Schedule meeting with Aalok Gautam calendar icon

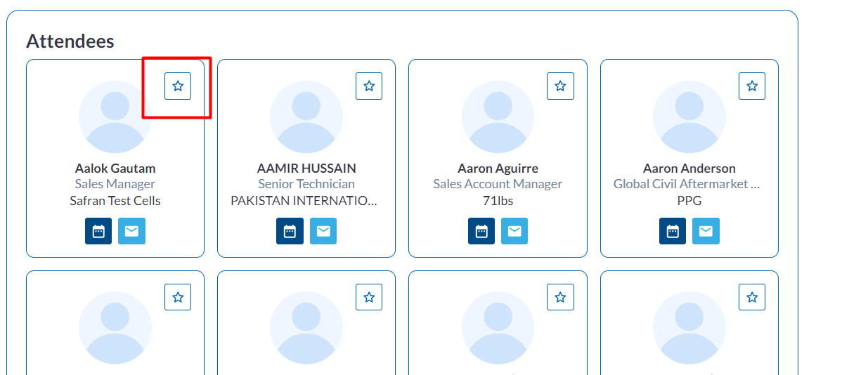pos(98,231)
